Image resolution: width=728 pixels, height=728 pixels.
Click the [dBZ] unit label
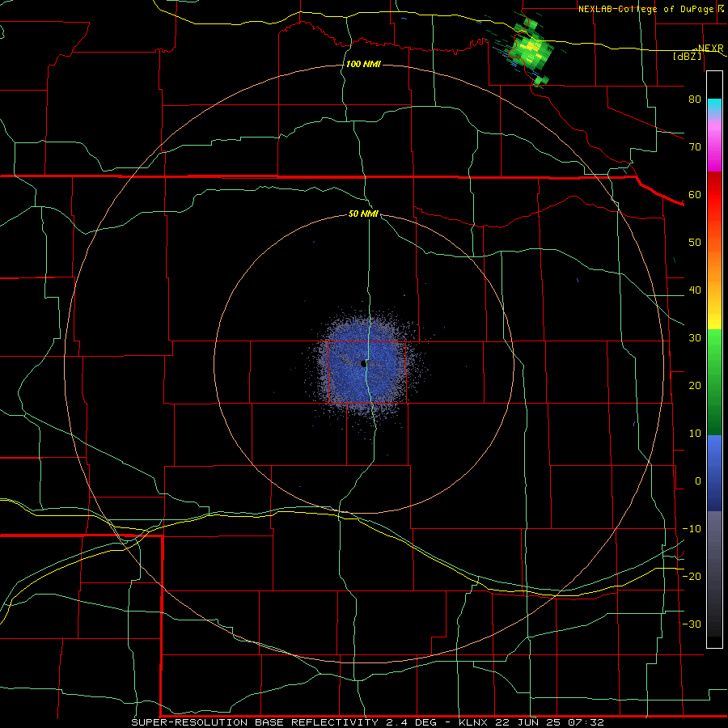click(687, 56)
